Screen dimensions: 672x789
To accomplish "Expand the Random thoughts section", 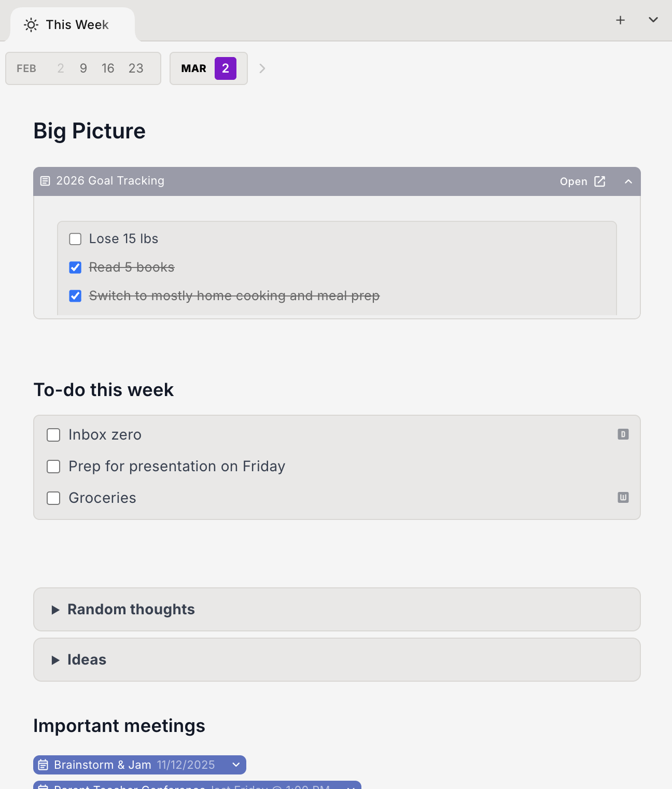I will 57,610.
